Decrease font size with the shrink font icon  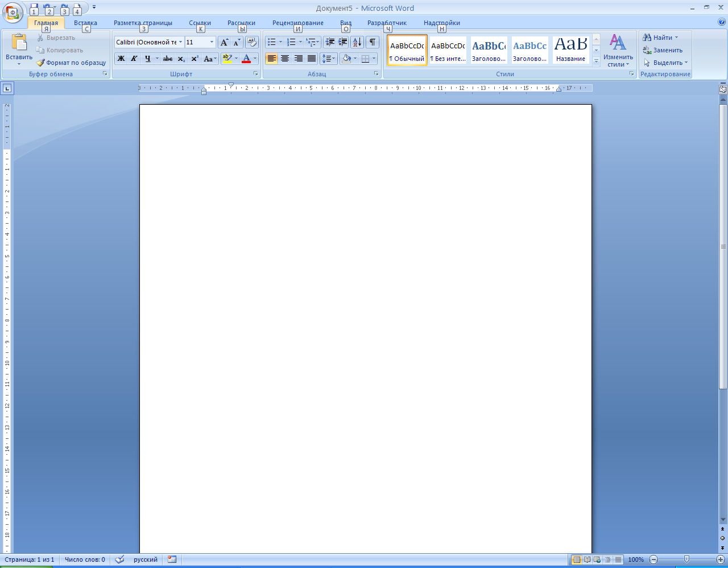click(x=237, y=42)
